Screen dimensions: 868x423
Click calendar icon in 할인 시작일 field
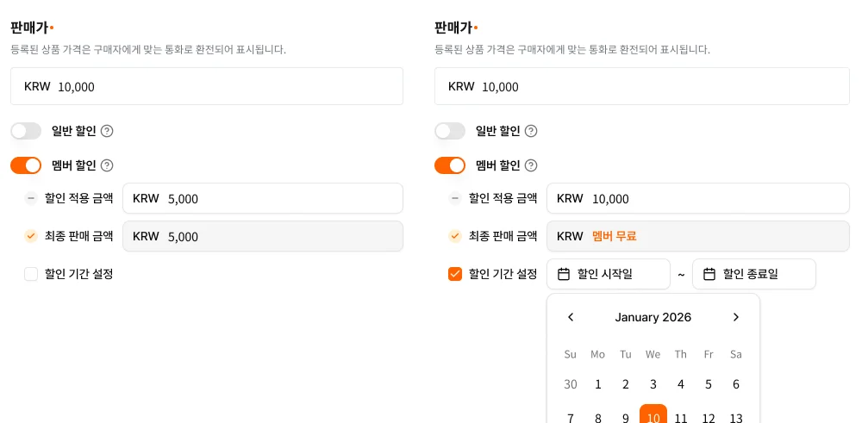pyautogui.click(x=565, y=274)
